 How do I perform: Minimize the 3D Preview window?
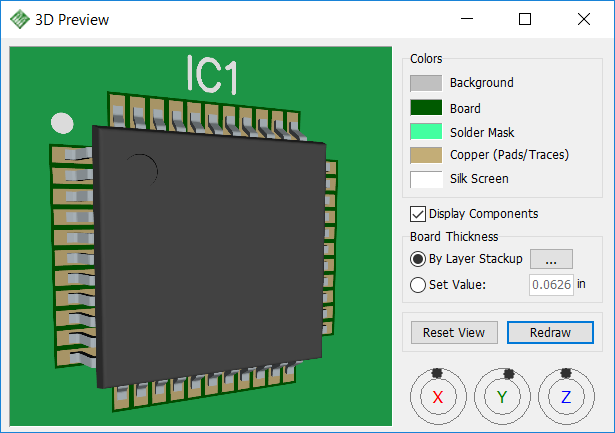467,19
